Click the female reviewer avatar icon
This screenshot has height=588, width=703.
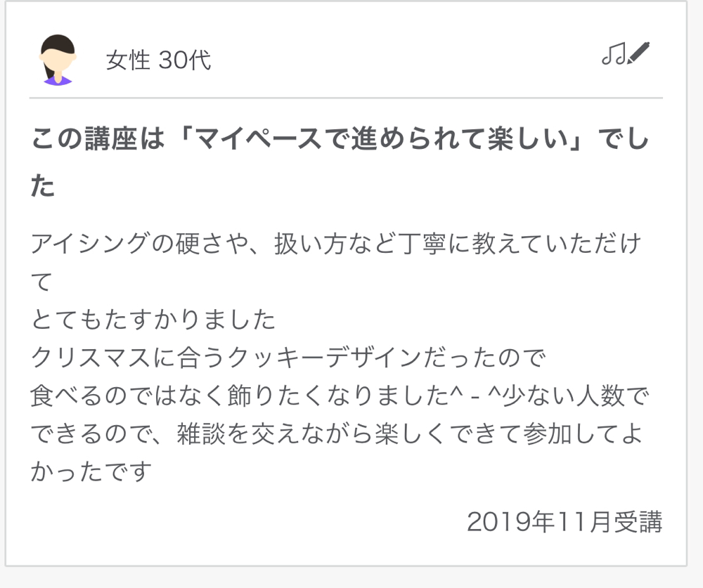point(58,60)
